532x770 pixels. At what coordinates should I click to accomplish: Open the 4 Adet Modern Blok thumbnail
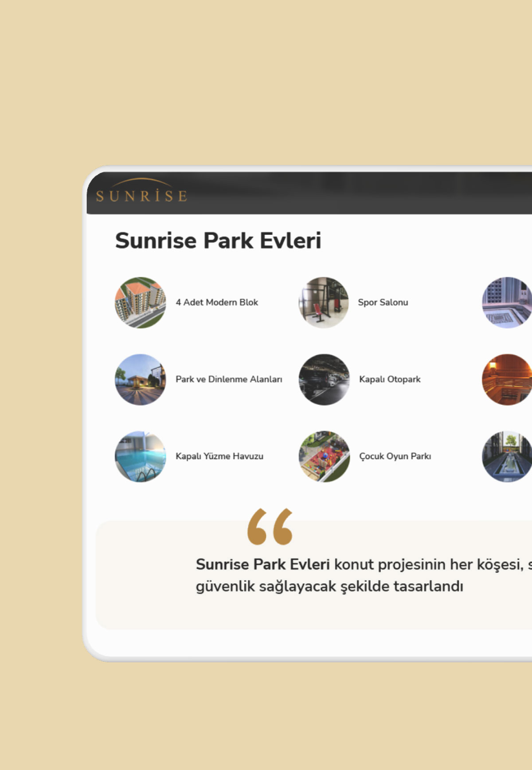point(140,302)
